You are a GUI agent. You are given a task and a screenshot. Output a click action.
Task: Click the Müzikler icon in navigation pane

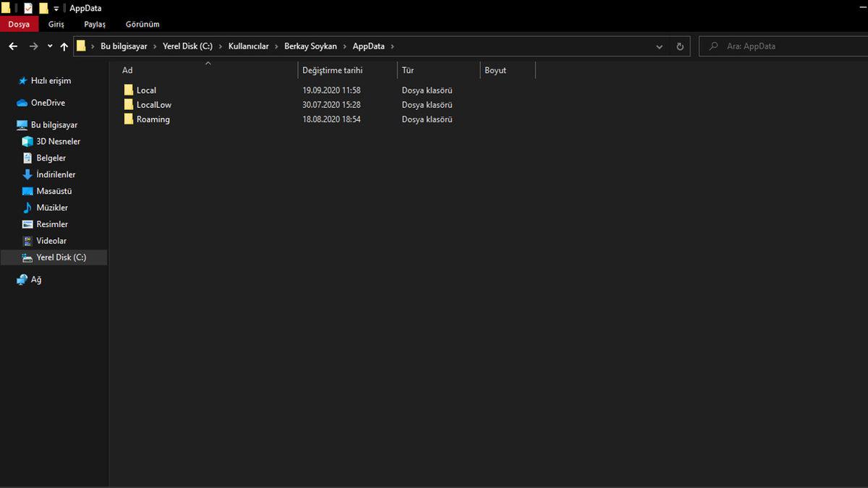(26, 207)
